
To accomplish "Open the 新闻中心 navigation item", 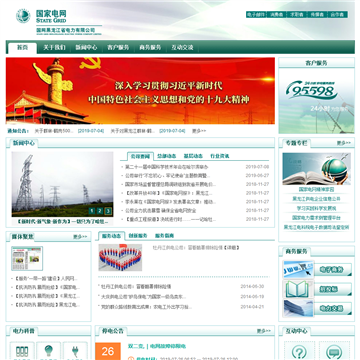I will click(x=86, y=47).
